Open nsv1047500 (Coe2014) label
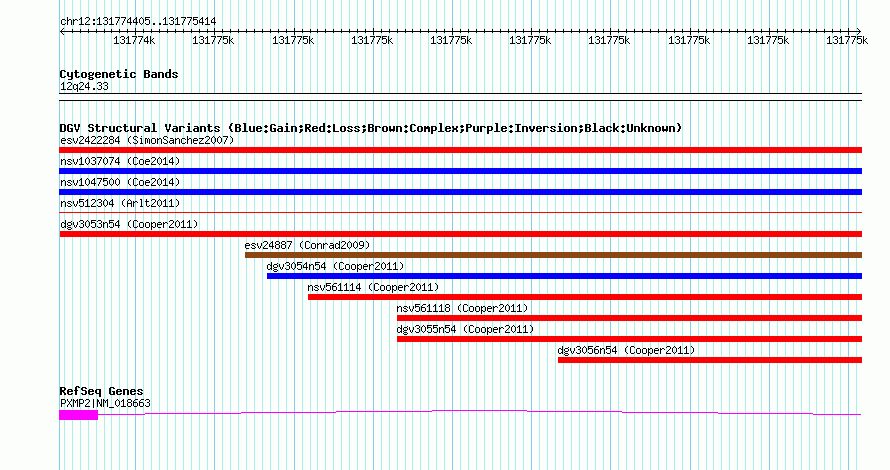This screenshot has width=890, height=470. 120,182
